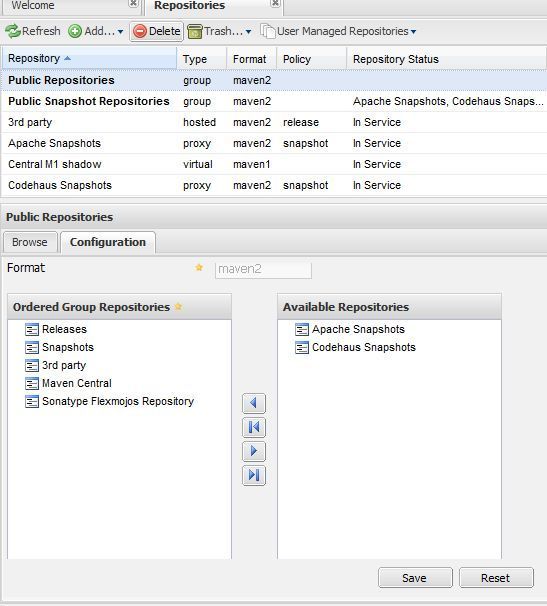Image resolution: width=547 pixels, height=606 pixels.
Task: Click the move-left single arrow button
Action: click(x=254, y=403)
